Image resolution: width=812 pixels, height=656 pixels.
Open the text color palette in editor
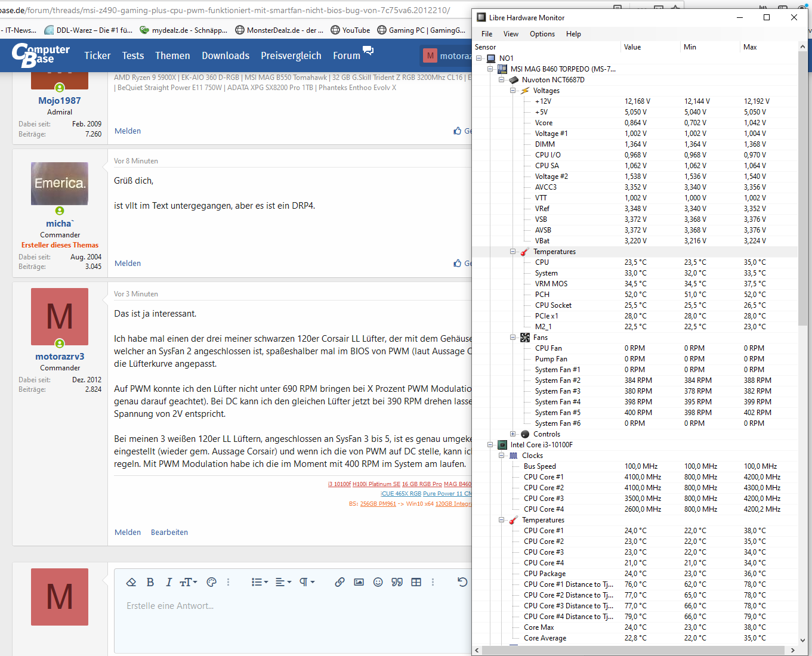[x=211, y=582]
